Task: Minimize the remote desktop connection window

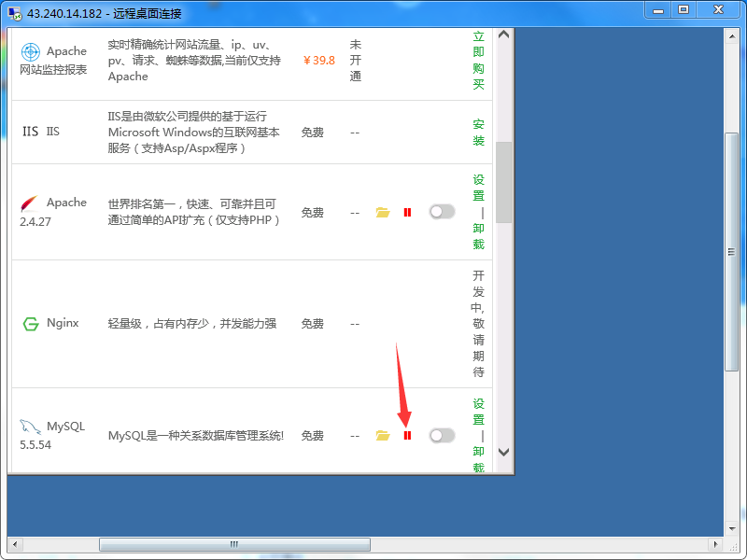Action: (658, 10)
